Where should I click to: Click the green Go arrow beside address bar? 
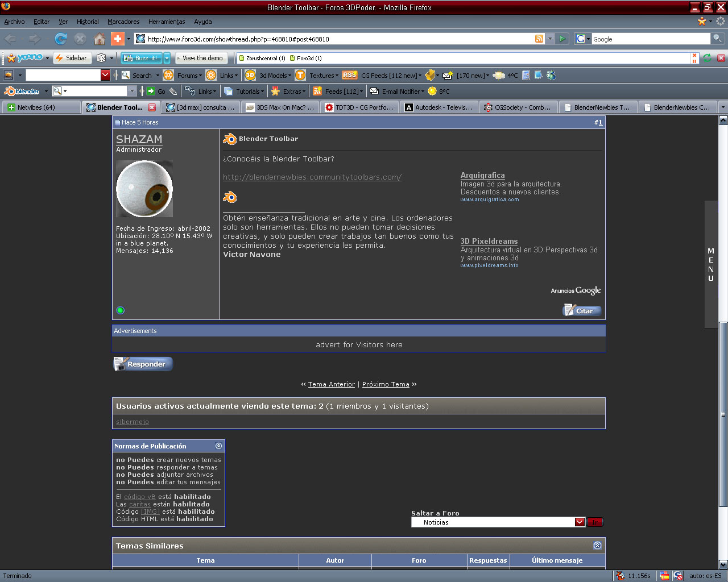562,39
